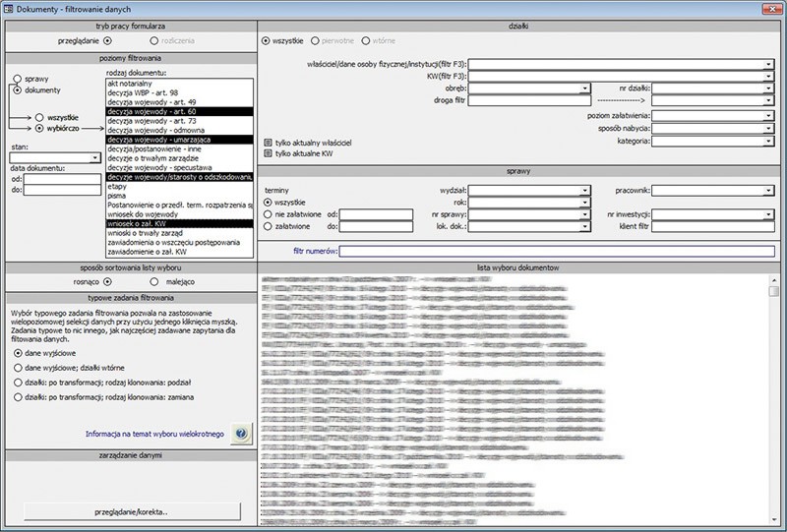Click the 'filtr numerów' input field
Viewport: 787px width, 532px height.
click(x=557, y=251)
